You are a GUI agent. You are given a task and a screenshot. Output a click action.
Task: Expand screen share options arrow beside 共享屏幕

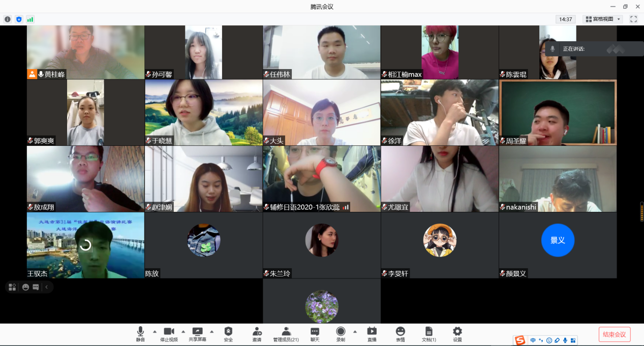pyautogui.click(x=211, y=331)
